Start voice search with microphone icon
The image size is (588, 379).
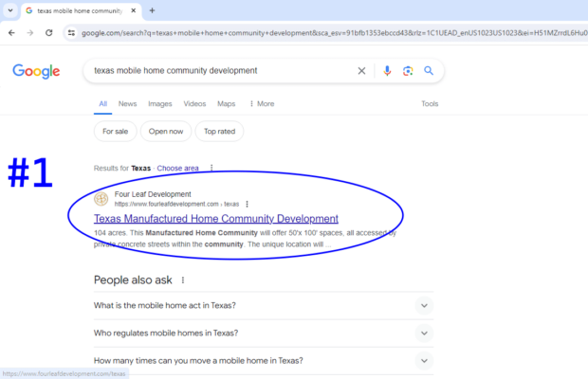pos(387,71)
